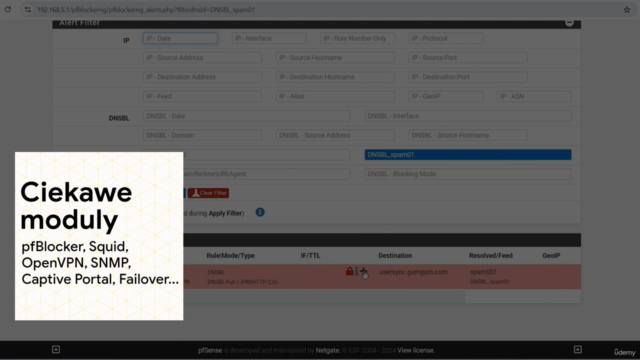Viewport: 640px width, 360px height.
Task: Click the left footer panel icon
Action: click(56, 349)
